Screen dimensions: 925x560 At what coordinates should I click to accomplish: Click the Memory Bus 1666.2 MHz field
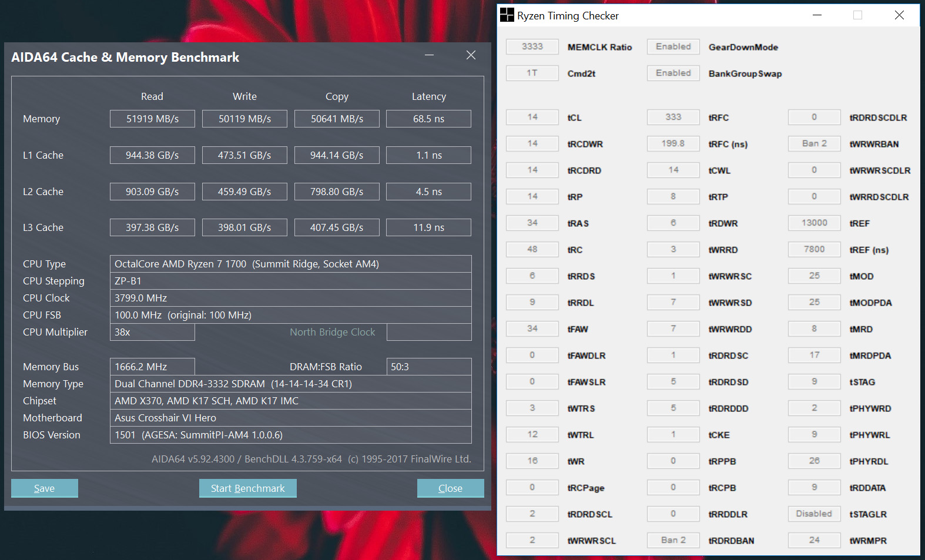coord(152,367)
